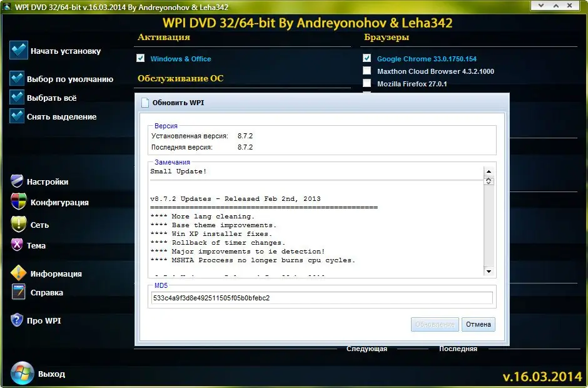The width and height of the screenshot is (588, 388).
Task: Click the Windows & Office link text
Action: point(181,59)
